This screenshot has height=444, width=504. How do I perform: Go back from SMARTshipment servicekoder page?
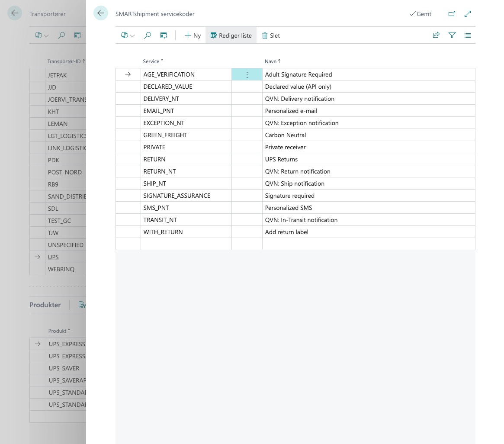click(101, 13)
